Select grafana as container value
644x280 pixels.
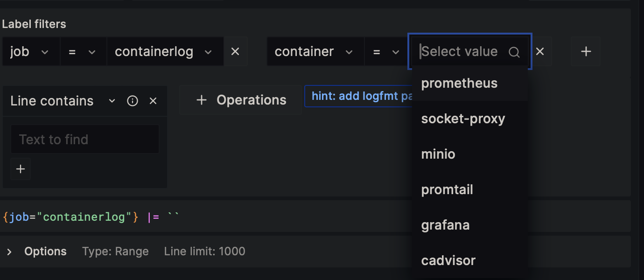tap(445, 225)
